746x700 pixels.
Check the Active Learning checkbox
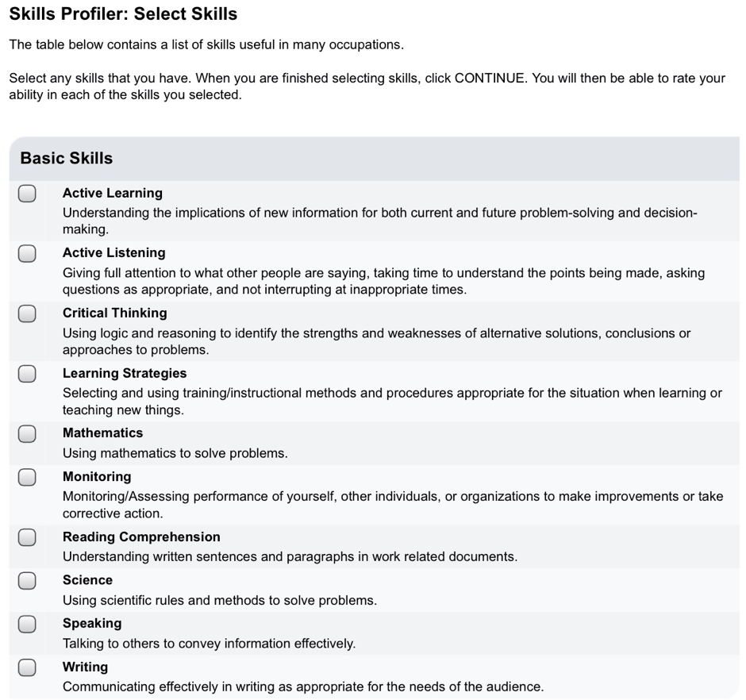point(27,194)
